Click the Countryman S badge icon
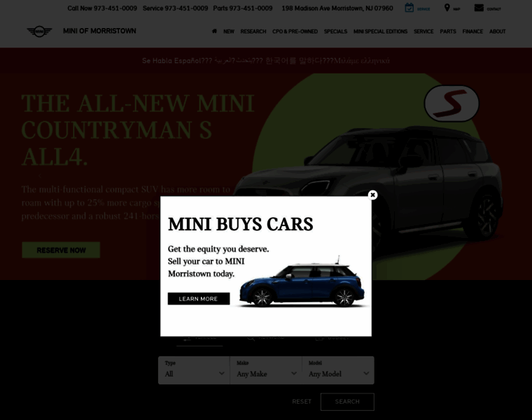The height and width of the screenshot is (420, 532). tap(451, 103)
